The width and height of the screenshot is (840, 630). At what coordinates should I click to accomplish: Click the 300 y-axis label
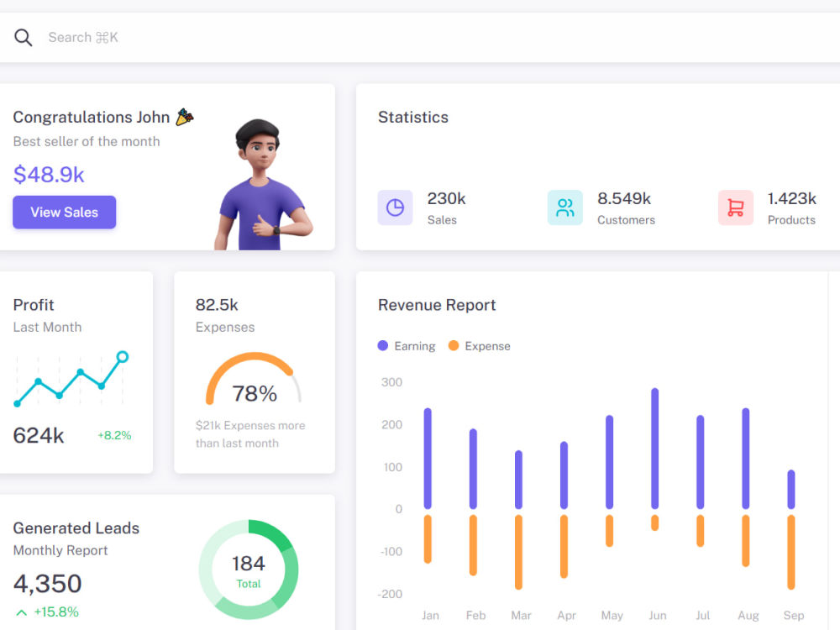(391, 382)
